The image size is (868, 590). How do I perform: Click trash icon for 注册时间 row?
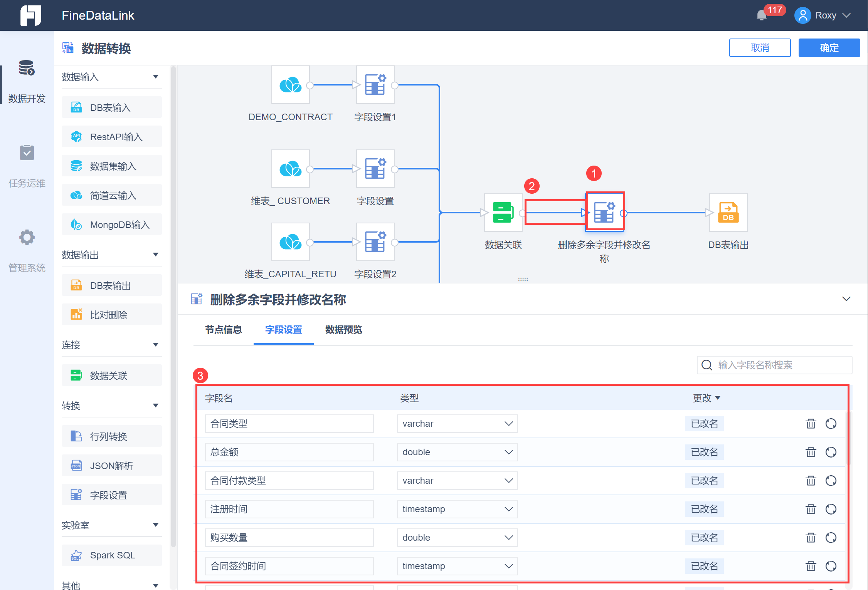811,509
